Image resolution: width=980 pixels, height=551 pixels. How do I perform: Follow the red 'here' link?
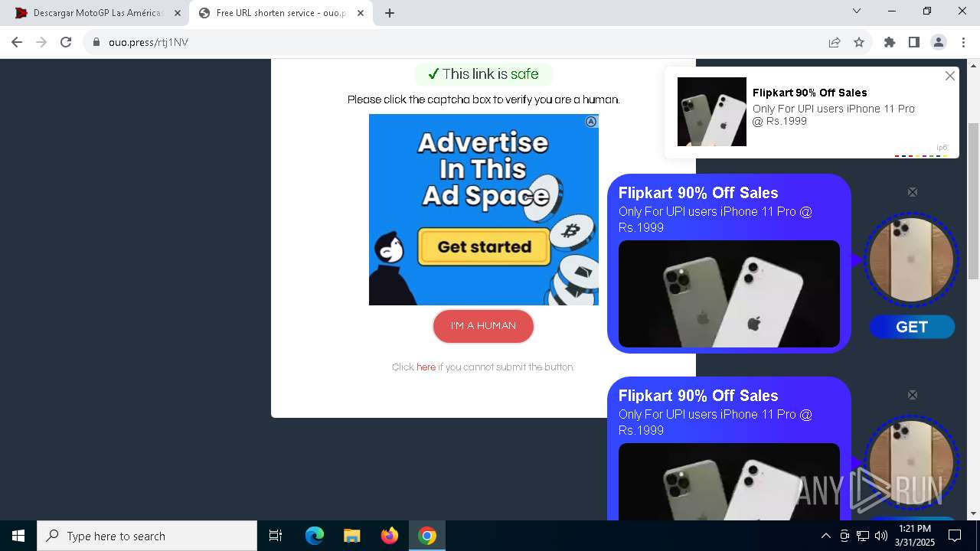point(426,367)
